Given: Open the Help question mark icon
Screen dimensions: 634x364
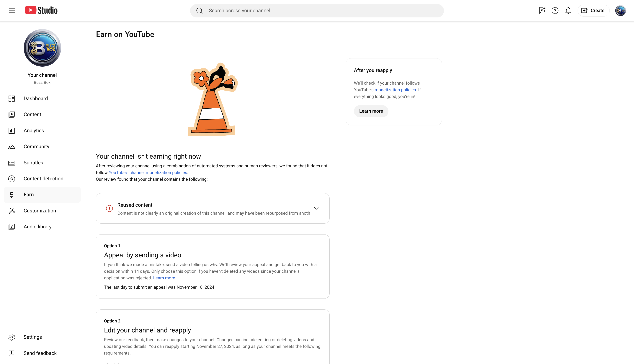Looking at the screenshot, I should [x=555, y=11].
